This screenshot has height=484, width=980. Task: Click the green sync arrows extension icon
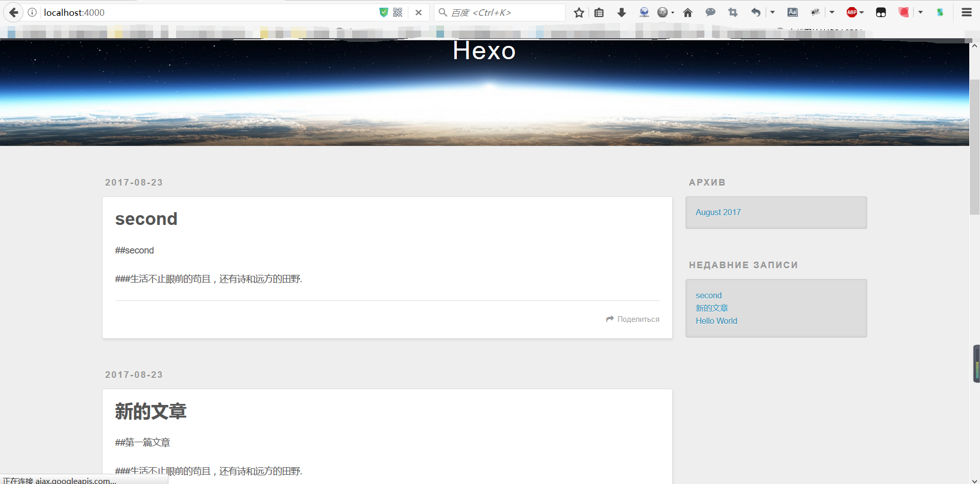pos(940,12)
